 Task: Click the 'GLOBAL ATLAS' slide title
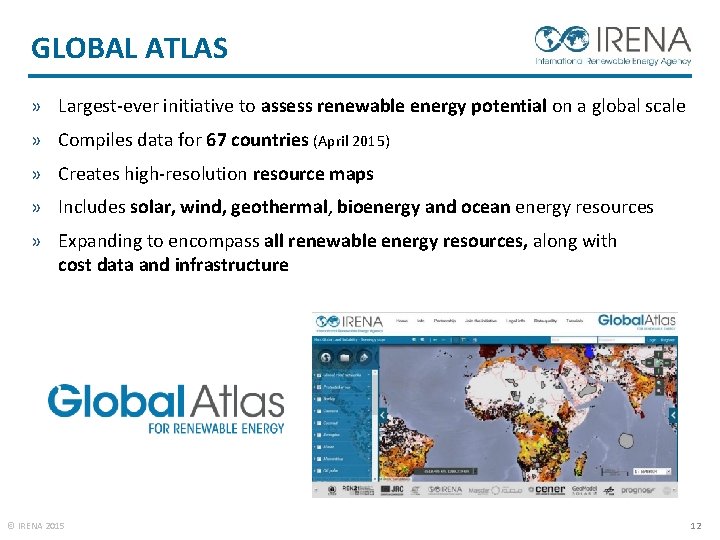(129, 48)
